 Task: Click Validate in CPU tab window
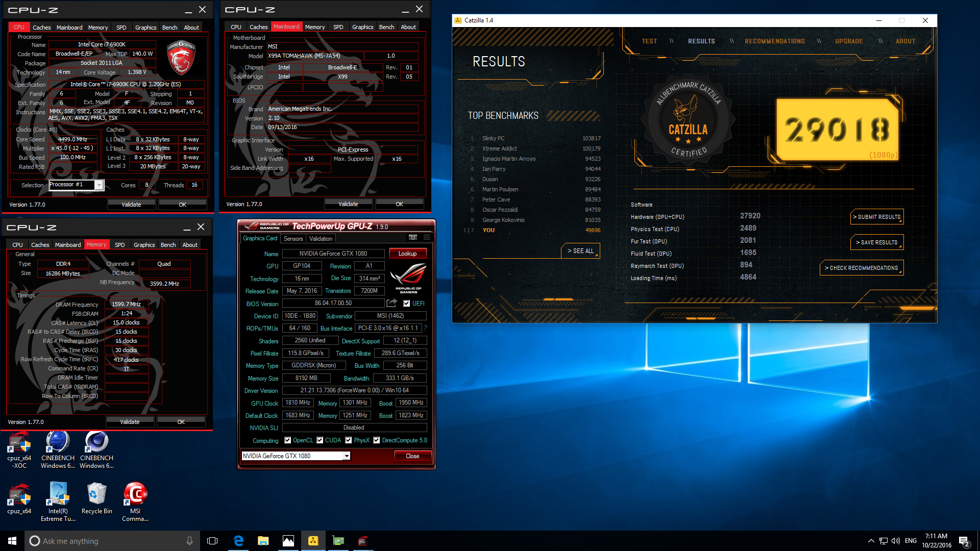pyautogui.click(x=131, y=205)
